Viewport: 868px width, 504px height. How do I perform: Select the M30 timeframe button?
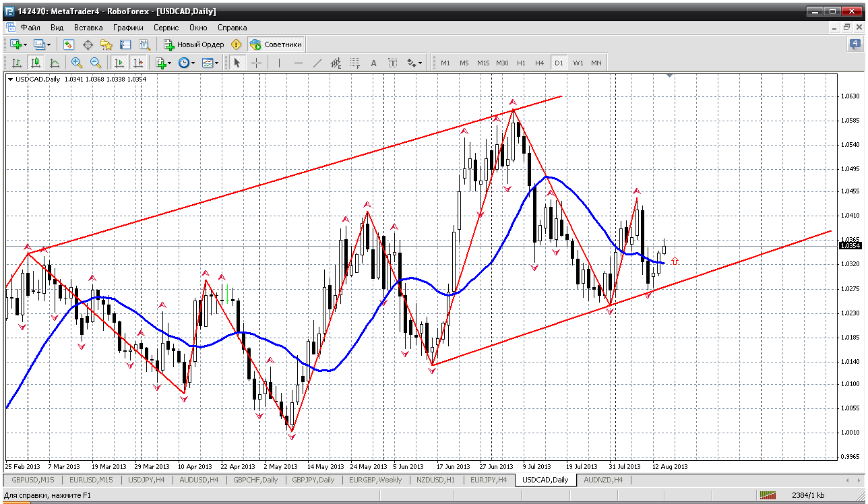pyautogui.click(x=502, y=63)
